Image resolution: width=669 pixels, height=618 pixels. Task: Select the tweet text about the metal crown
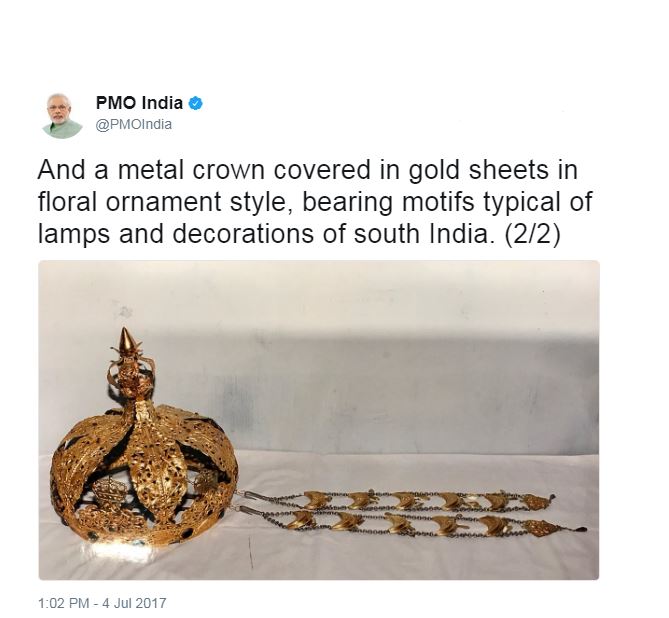tap(315, 202)
